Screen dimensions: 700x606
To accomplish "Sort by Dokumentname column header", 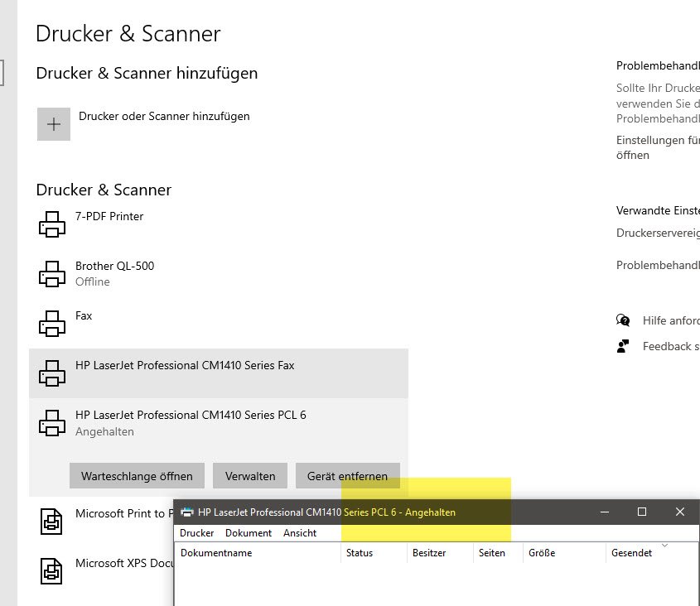I will click(258, 553).
